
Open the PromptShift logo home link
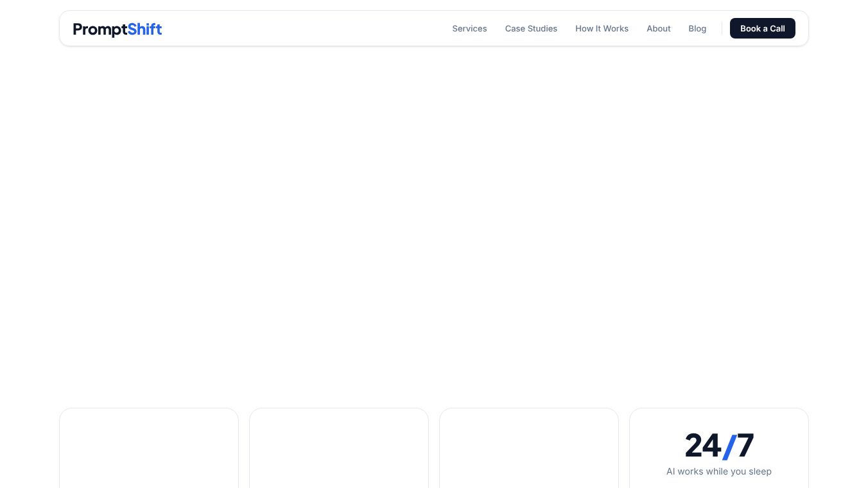point(117,29)
